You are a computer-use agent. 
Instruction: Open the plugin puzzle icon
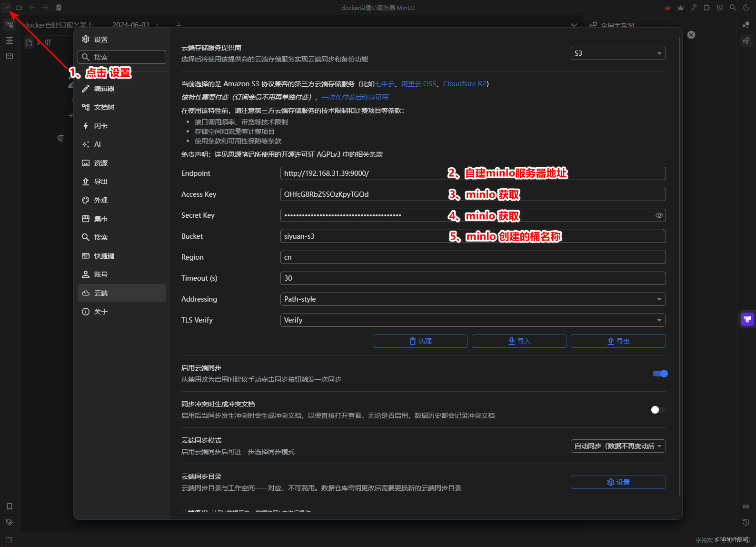(x=707, y=8)
